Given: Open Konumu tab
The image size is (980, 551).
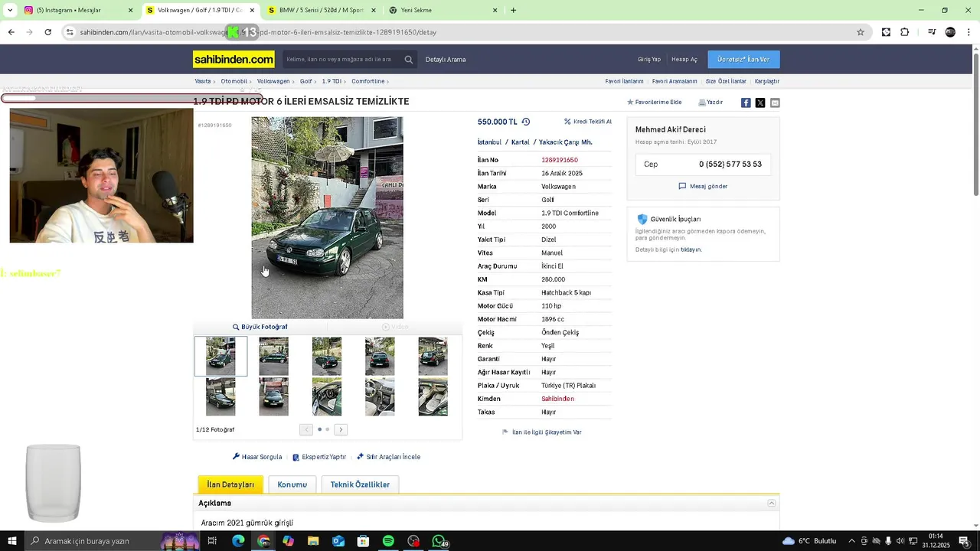Looking at the screenshot, I should tap(292, 484).
